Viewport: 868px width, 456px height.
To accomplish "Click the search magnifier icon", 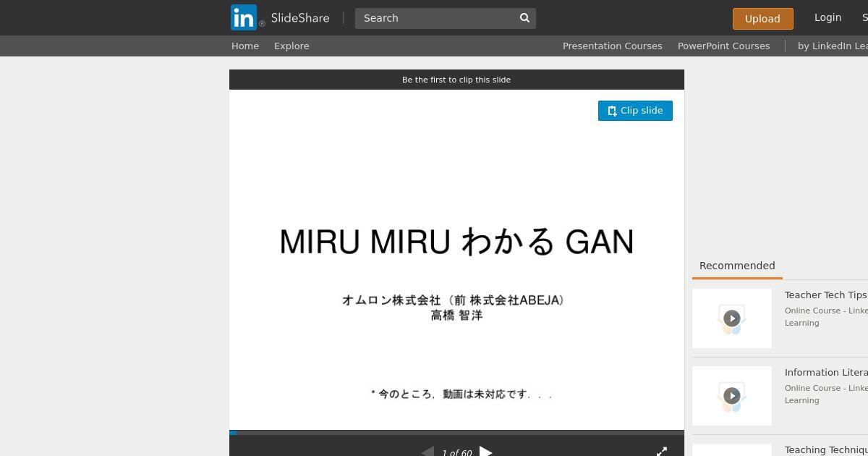I will point(525,18).
